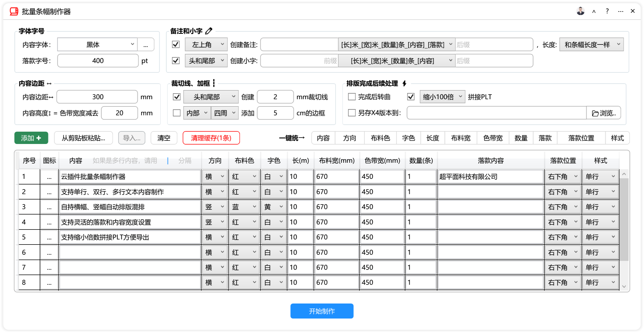Open the three-dots more options menu

[620, 12]
